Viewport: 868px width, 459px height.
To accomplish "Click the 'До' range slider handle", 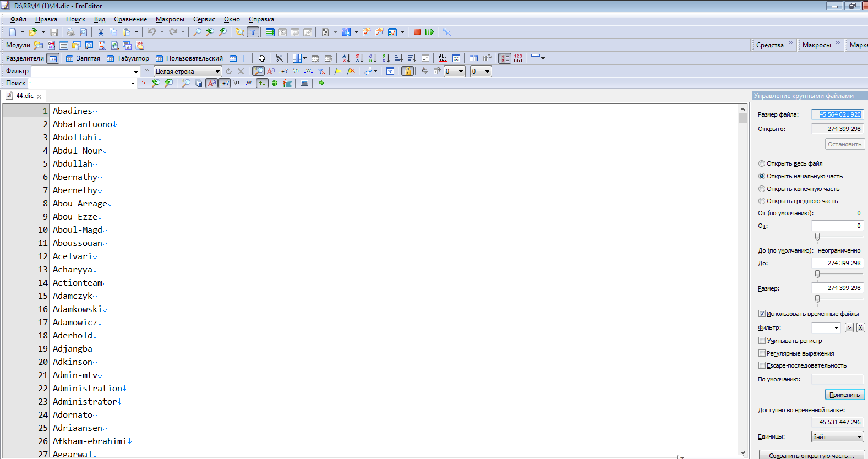I will (x=817, y=274).
